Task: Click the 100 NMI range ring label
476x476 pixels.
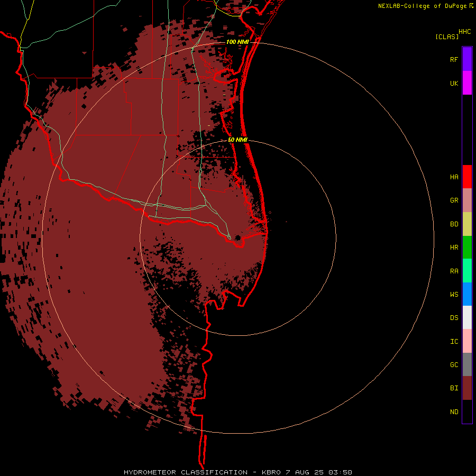Action: tap(237, 42)
